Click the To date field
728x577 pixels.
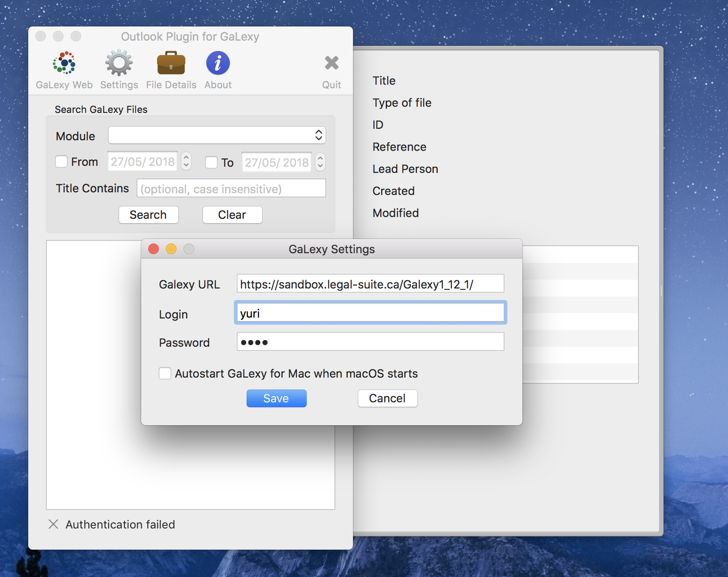tap(277, 162)
